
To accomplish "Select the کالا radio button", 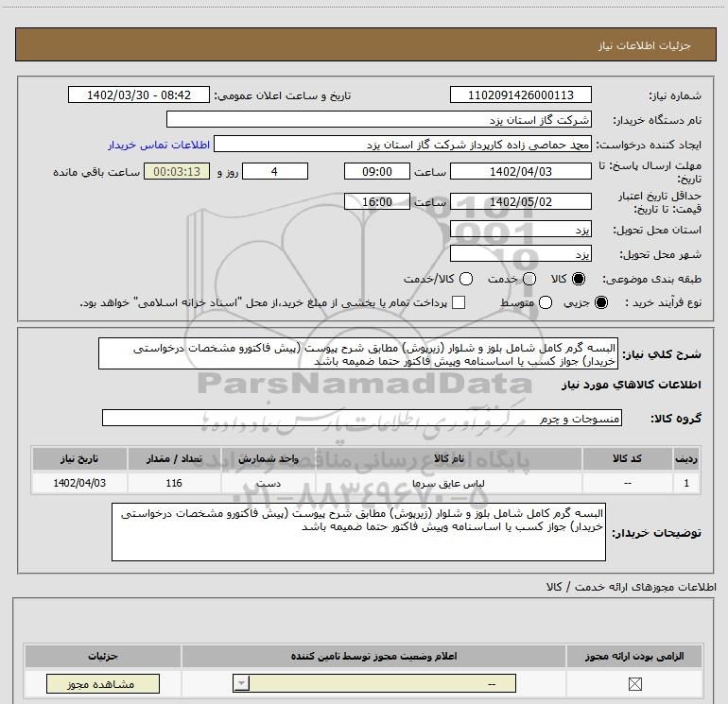I will coord(579,279).
